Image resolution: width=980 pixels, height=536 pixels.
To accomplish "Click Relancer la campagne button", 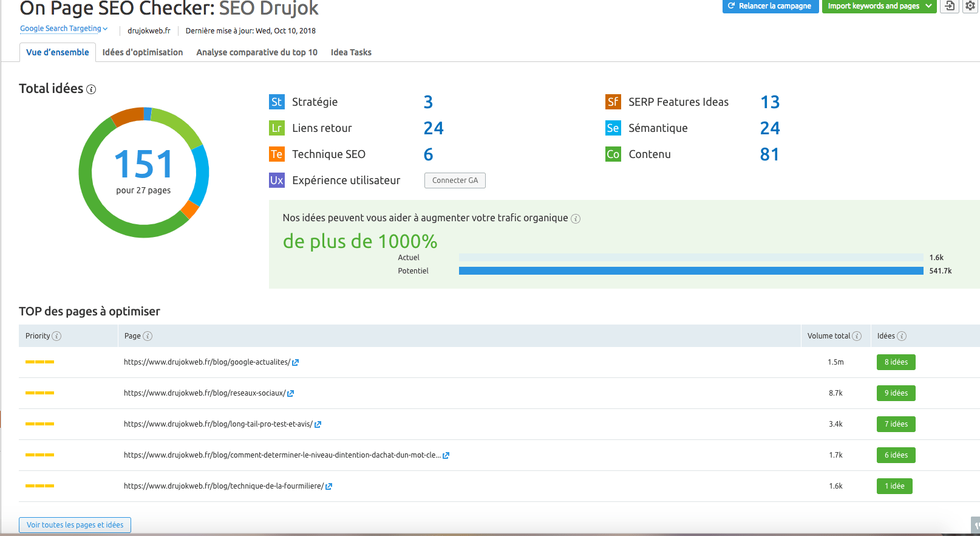I will pos(769,6).
